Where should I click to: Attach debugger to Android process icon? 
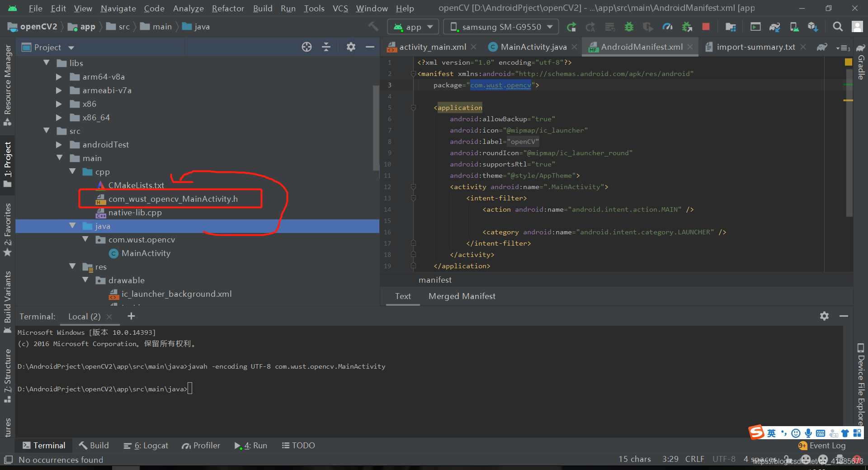click(x=686, y=26)
